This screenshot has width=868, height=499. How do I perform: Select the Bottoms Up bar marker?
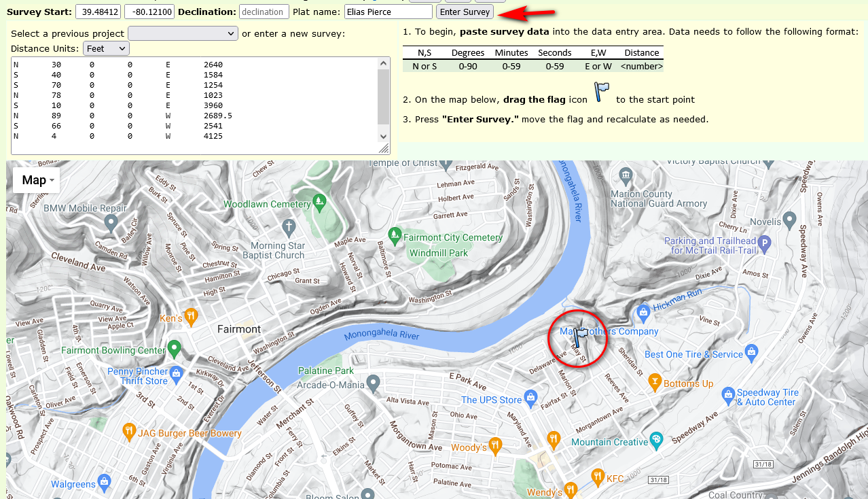click(x=655, y=382)
